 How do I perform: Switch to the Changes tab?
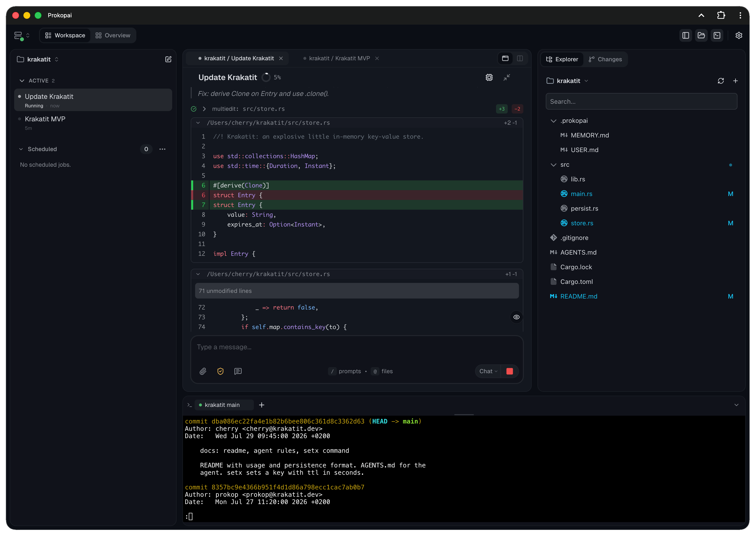605,59
